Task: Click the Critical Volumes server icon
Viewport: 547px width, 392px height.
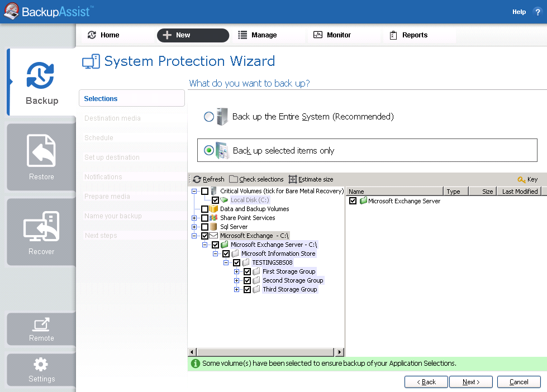Action: coord(213,191)
